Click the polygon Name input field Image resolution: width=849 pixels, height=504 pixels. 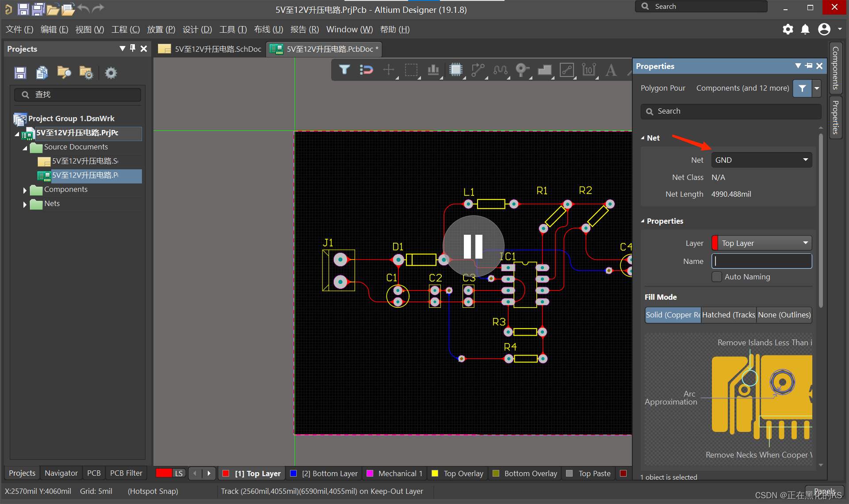click(x=761, y=261)
